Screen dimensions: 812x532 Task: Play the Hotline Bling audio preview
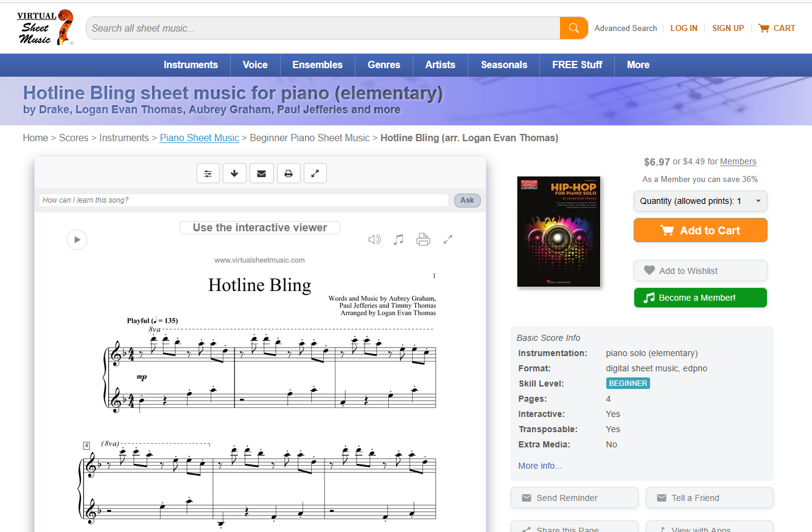pos(77,240)
